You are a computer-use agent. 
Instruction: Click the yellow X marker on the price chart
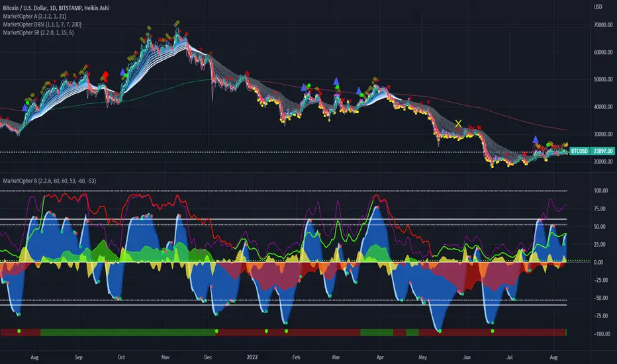(x=458, y=124)
